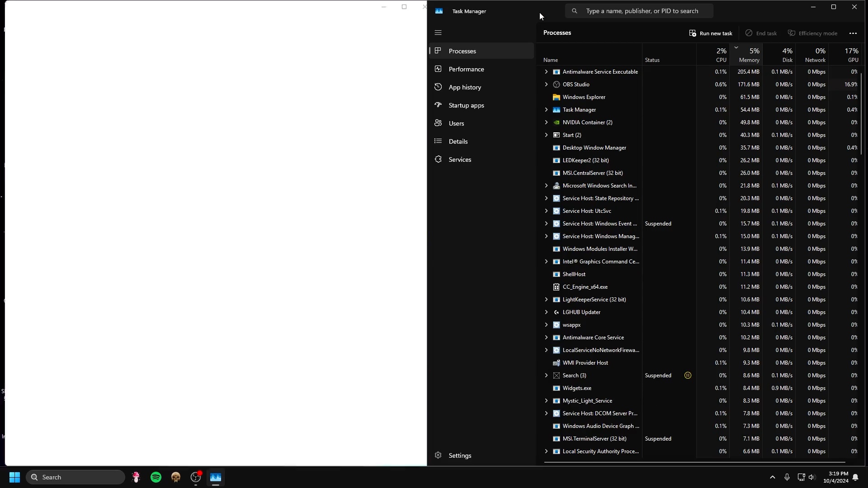Expand the Start (2) process group

[x=546, y=135]
